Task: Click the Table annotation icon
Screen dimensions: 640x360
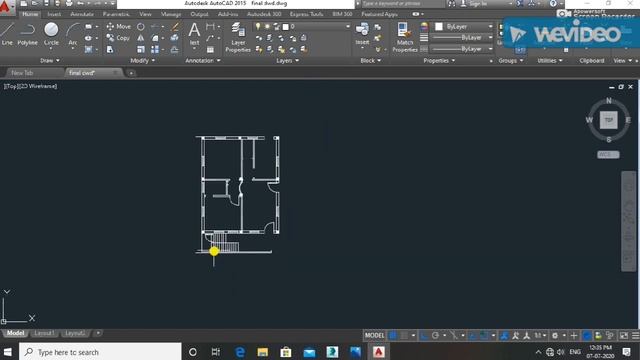Action: (210, 50)
